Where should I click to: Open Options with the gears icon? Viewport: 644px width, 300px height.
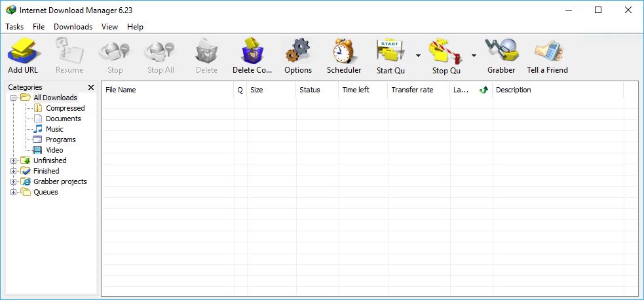(x=298, y=50)
